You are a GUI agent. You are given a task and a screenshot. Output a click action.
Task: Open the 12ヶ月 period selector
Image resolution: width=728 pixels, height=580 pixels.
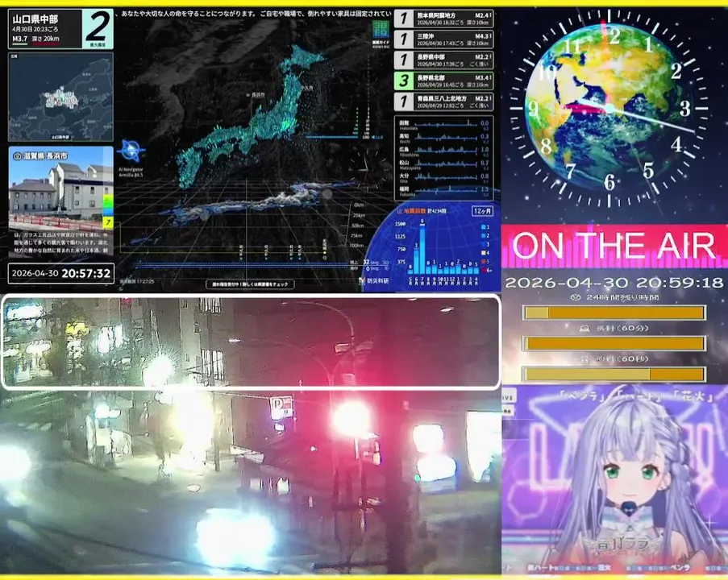coord(482,211)
